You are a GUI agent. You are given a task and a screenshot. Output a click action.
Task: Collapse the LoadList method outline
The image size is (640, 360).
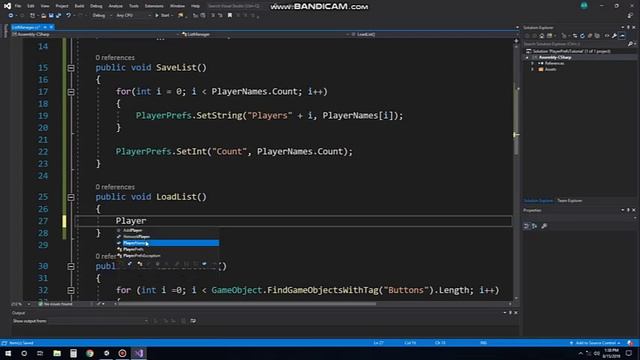pyautogui.click(x=71, y=197)
